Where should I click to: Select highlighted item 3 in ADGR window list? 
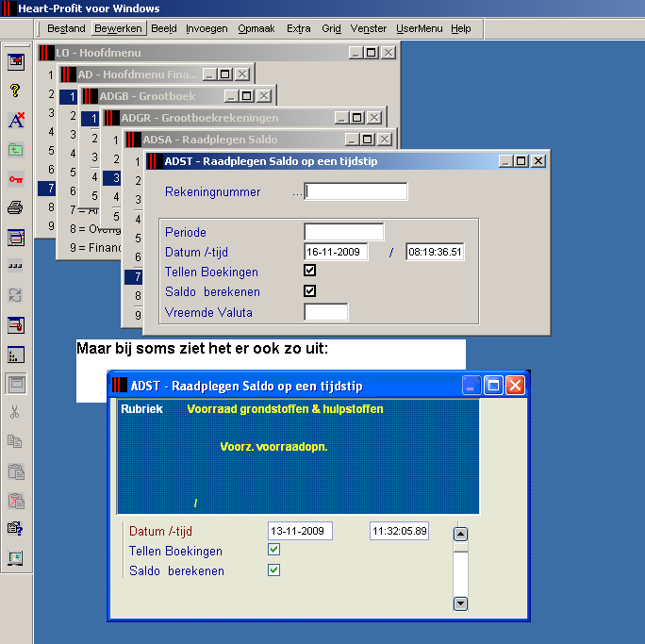click(112, 177)
